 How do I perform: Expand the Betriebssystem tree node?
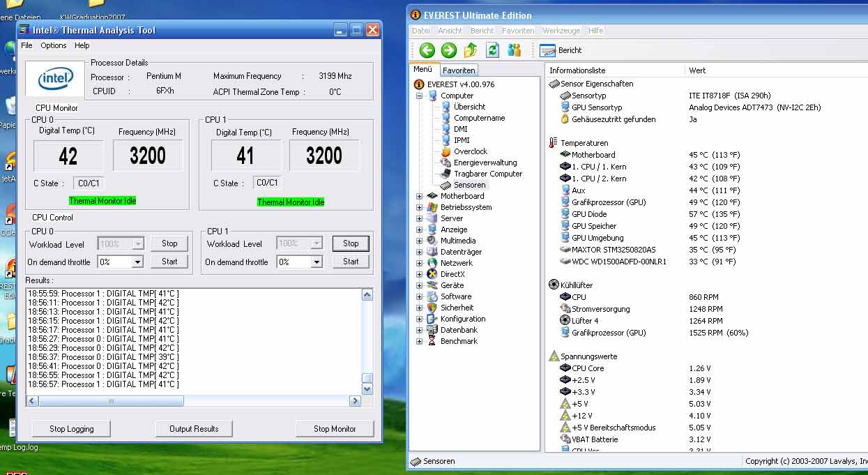420,207
